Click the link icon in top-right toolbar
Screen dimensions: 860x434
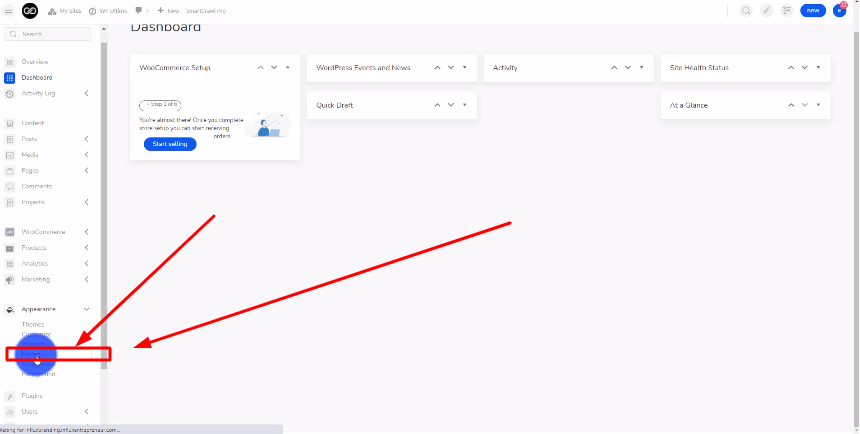click(x=766, y=10)
